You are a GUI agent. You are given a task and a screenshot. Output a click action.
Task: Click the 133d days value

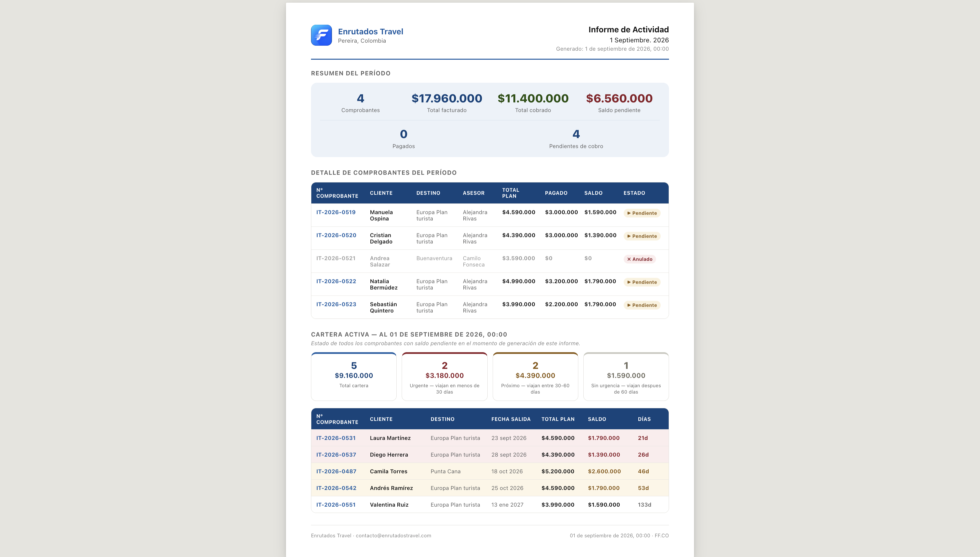coord(644,505)
